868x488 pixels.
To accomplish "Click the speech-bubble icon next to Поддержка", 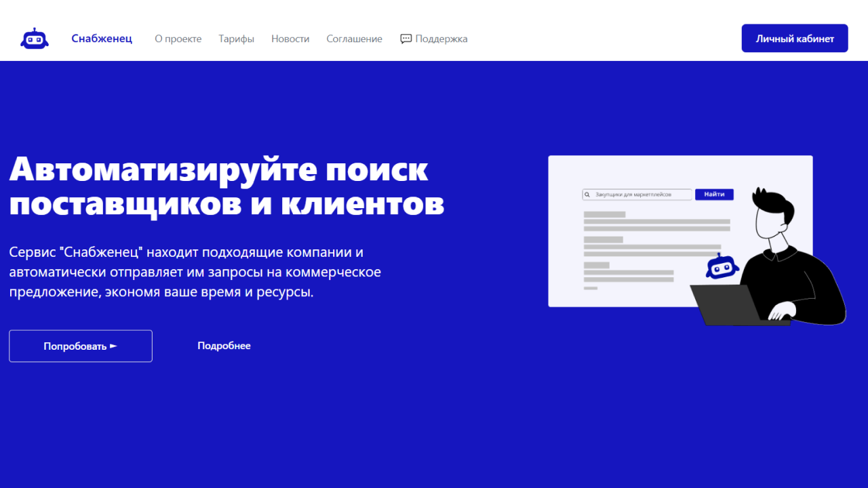I will [x=406, y=38].
